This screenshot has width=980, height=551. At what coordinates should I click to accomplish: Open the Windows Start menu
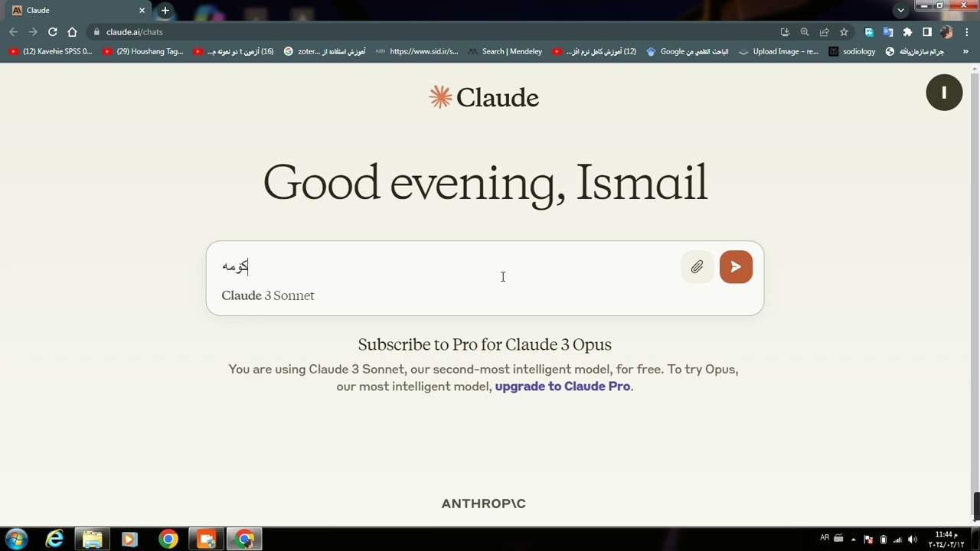(16, 539)
